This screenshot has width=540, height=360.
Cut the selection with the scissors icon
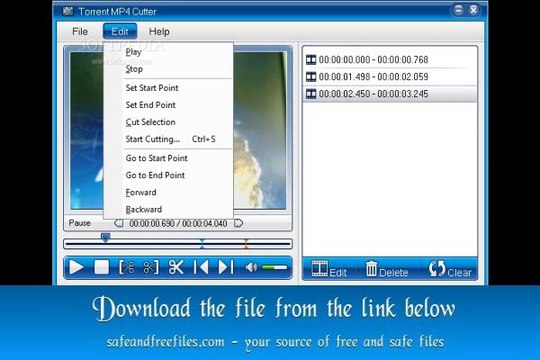click(x=176, y=267)
